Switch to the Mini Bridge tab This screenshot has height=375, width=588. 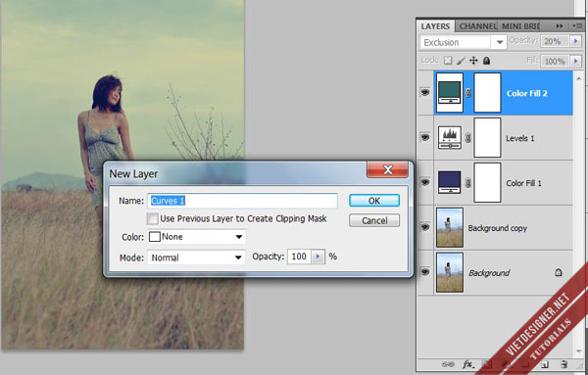(x=520, y=26)
